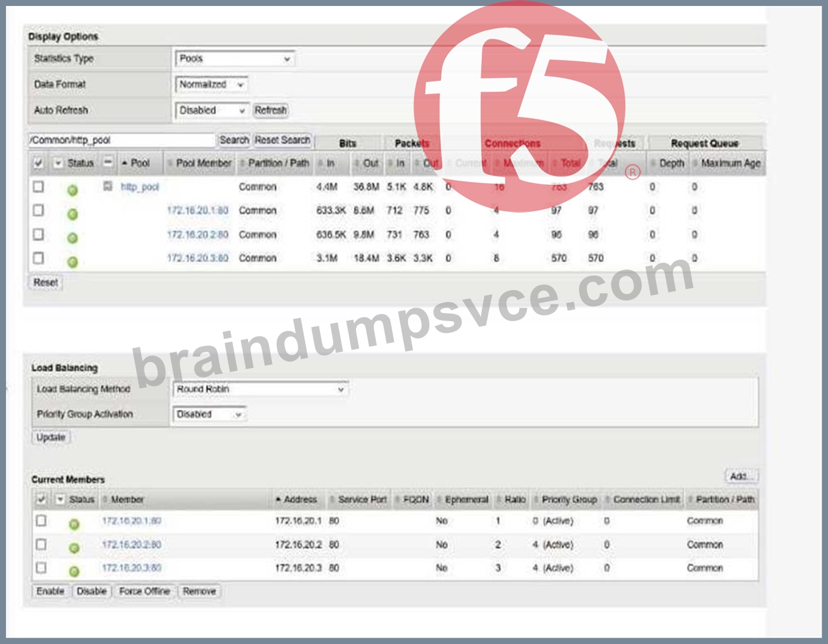Toggle the select-all checkbox in Current Members
This screenshot has height=644, width=828.
(x=41, y=500)
